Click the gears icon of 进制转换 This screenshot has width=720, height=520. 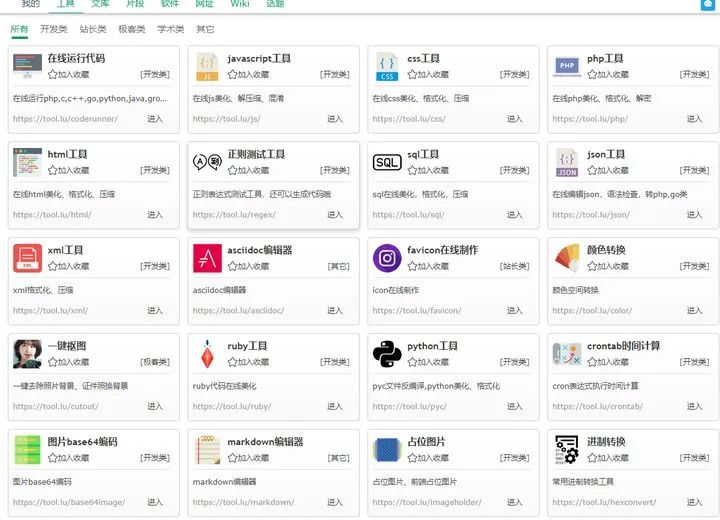[x=567, y=450]
